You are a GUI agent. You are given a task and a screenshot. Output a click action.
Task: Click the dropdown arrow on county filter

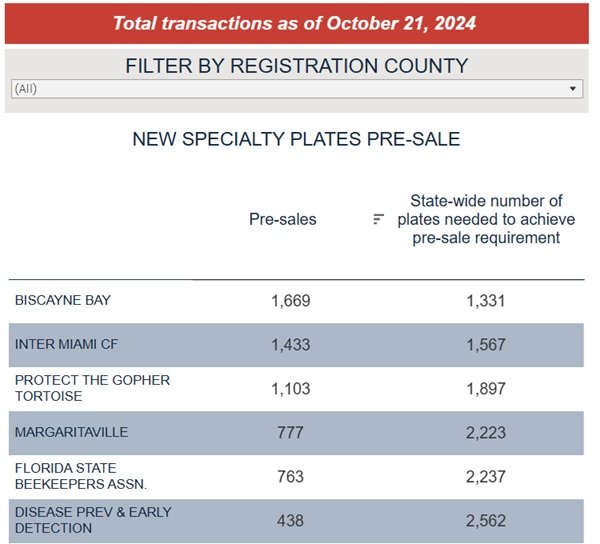pyautogui.click(x=573, y=89)
